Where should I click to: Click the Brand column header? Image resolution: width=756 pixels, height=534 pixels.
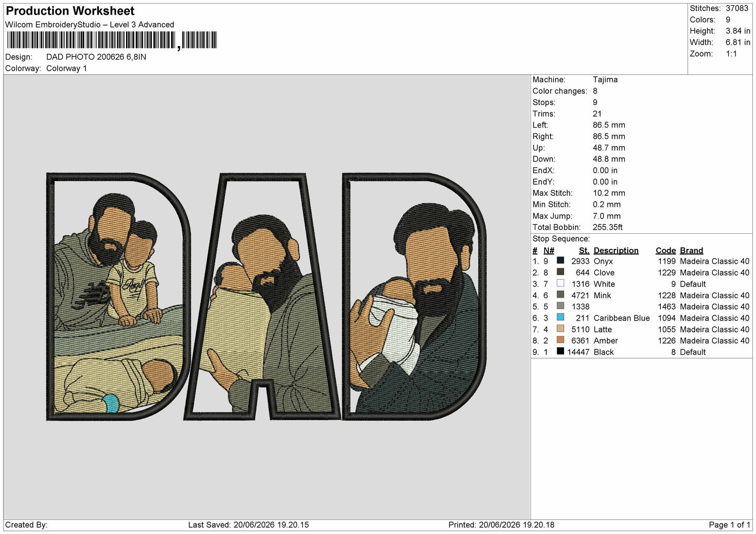[691, 251]
